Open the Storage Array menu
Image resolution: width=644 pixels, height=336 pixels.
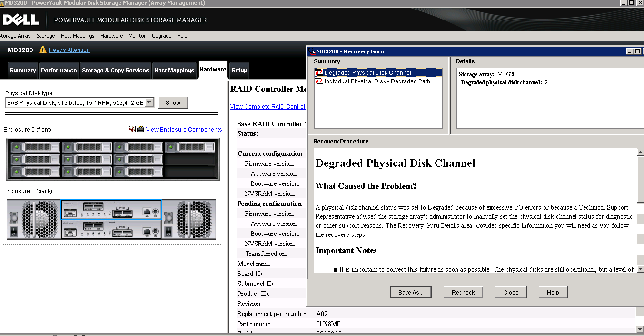[15, 36]
